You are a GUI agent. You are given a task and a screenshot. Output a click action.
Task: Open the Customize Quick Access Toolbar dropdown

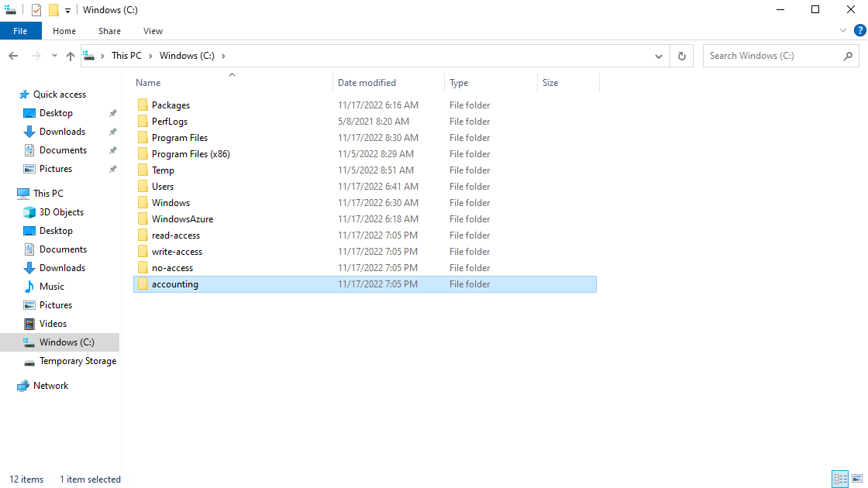67,11
